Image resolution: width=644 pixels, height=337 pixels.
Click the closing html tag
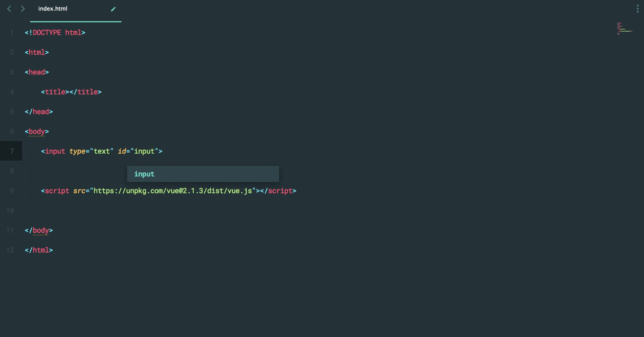point(39,250)
